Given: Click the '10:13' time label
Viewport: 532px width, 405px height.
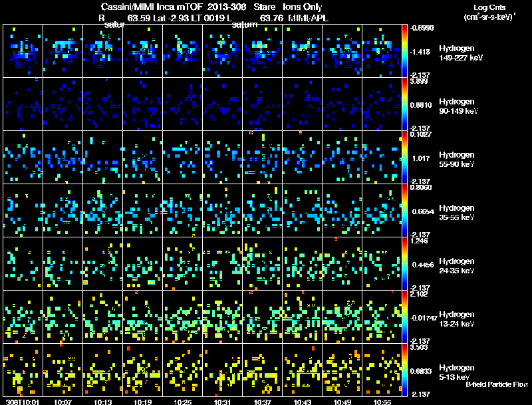Looking at the screenshot, I should 103,402.
